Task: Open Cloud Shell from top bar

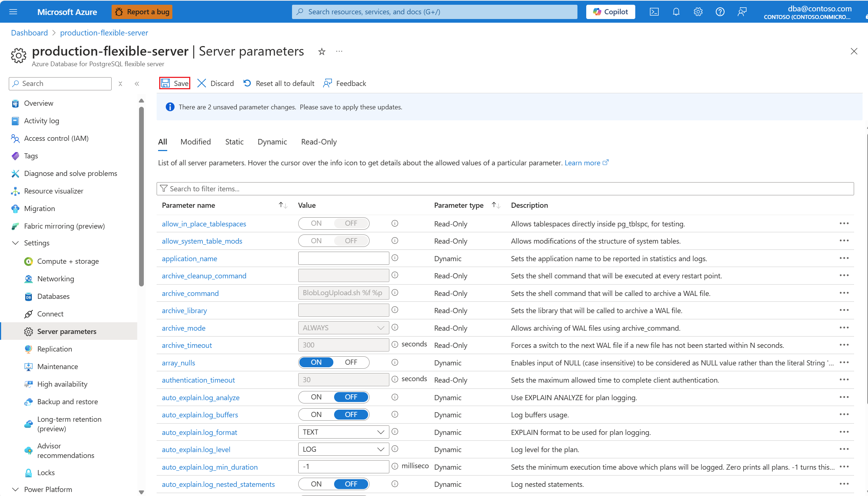Action: 654,12
